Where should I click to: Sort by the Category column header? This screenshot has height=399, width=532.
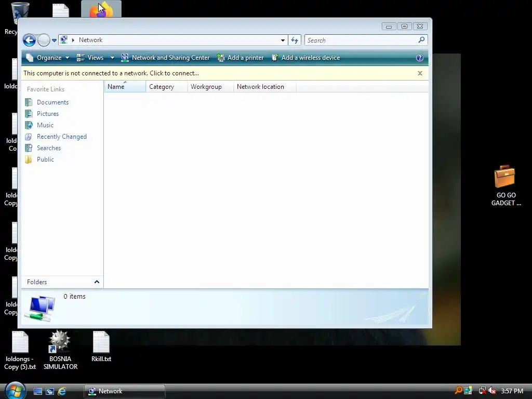point(166,87)
